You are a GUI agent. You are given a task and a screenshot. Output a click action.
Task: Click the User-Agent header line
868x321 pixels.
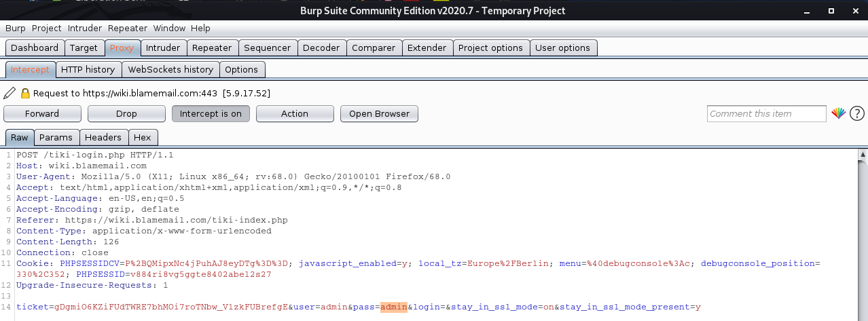pyautogui.click(x=234, y=176)
